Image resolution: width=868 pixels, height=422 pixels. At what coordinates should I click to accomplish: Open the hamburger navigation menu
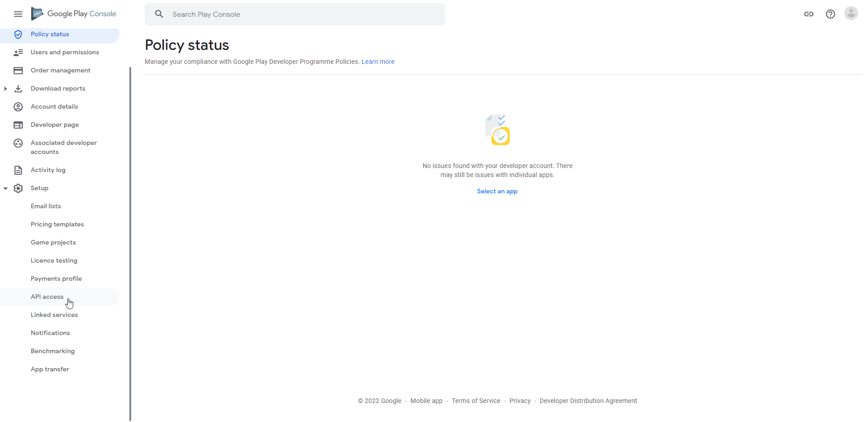point(18,14)
